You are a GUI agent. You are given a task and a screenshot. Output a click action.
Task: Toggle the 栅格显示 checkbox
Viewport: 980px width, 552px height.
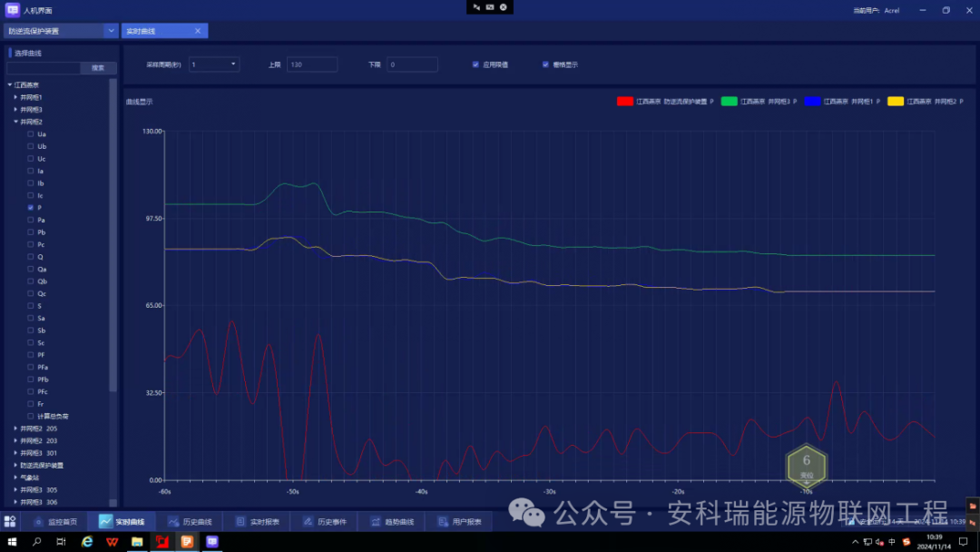coord(545,64)
